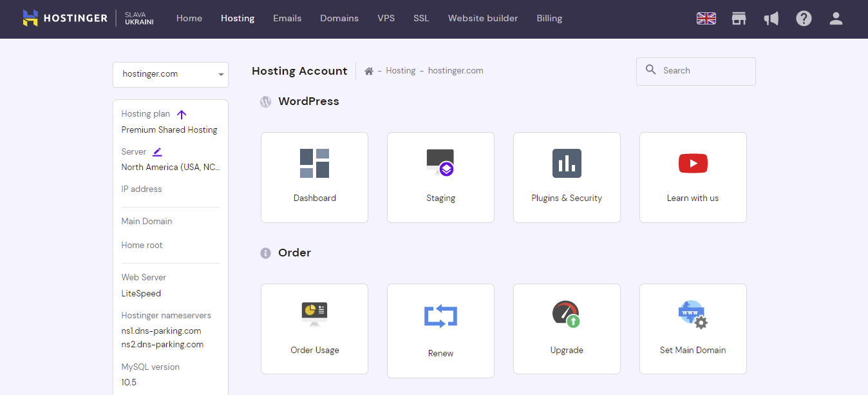Switch to the Emails menu item
Viewport: 868px width, 395px height.
pos(287,18)
